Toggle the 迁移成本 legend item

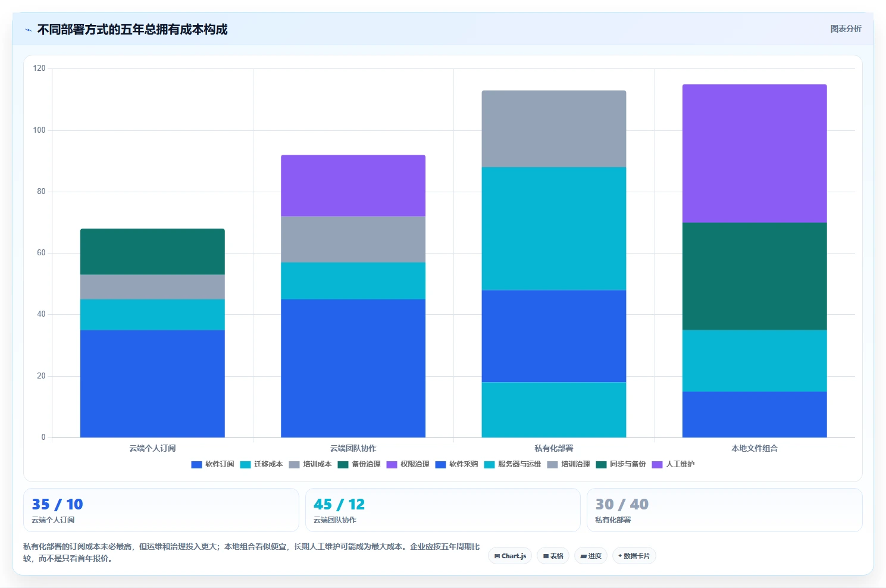[261, 464]
